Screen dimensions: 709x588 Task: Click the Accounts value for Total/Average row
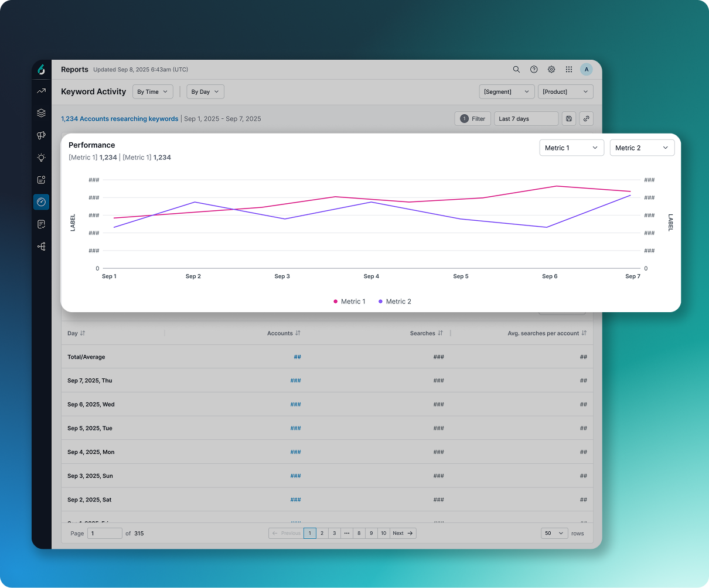298,357
